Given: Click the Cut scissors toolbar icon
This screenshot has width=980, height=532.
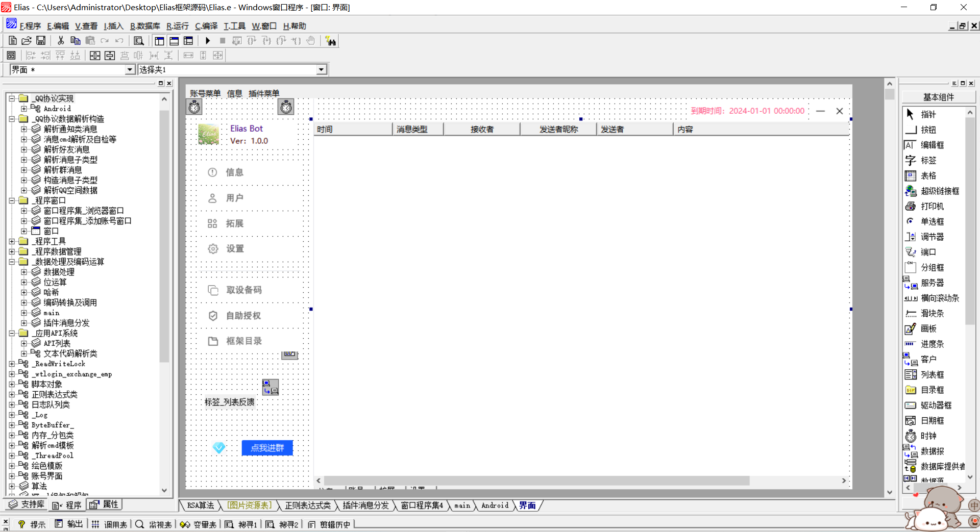Looking at the screenshot, I should (61, 41).
